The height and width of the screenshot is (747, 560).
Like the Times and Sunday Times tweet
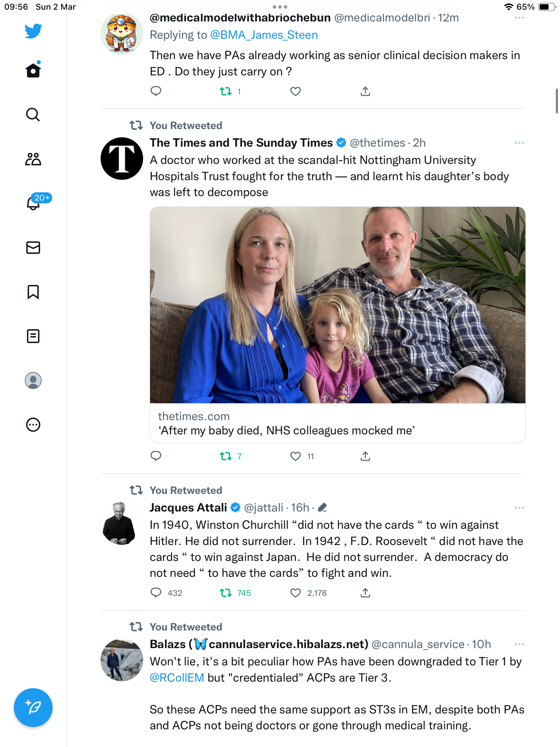296,456
